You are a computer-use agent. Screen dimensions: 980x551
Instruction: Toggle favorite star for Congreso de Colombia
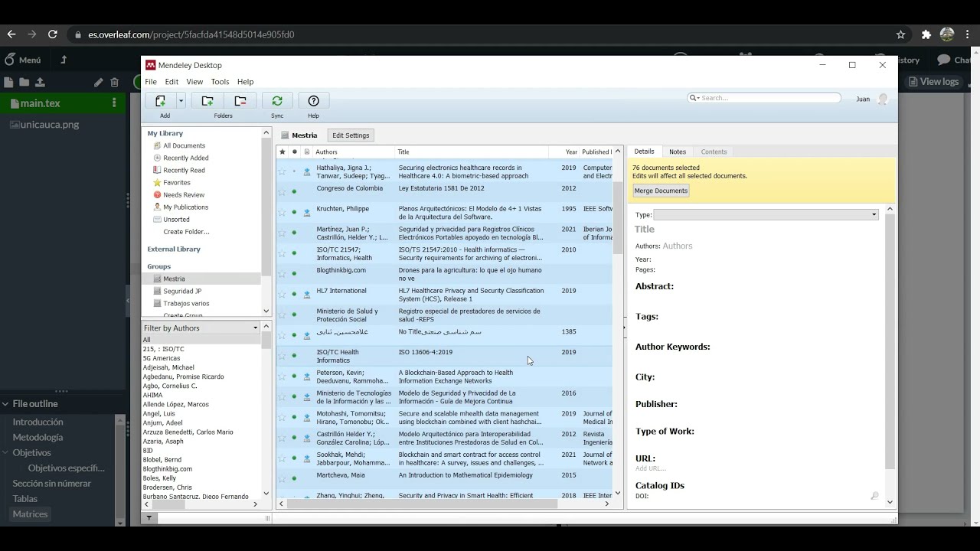282,191
